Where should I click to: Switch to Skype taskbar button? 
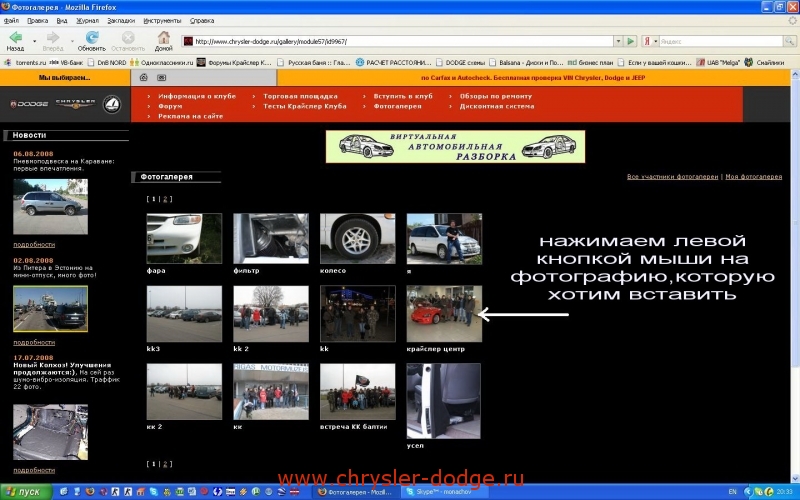coord(445,492)
